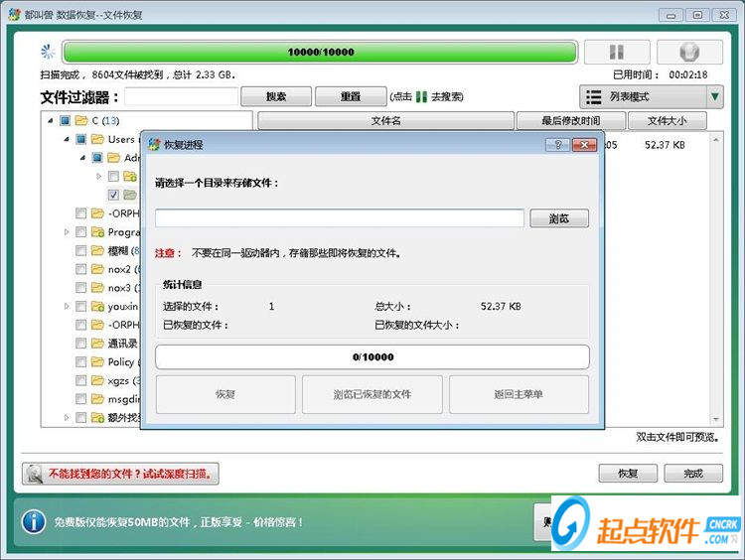Open the help question mark in 恢复进程 dialog
The height and width of the screenshot is (560, 745).
[x=558, y=145]
